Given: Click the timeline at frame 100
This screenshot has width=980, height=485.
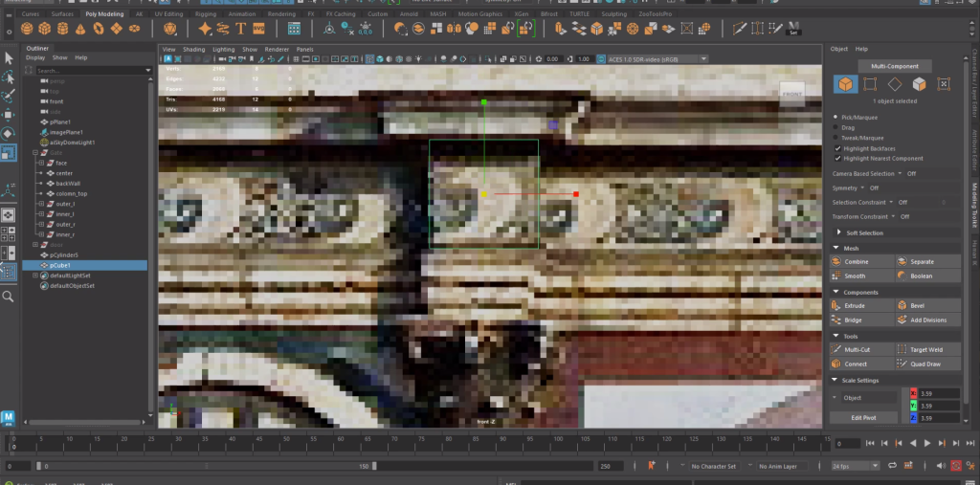Looking at the screenshot, I should 559,443.
